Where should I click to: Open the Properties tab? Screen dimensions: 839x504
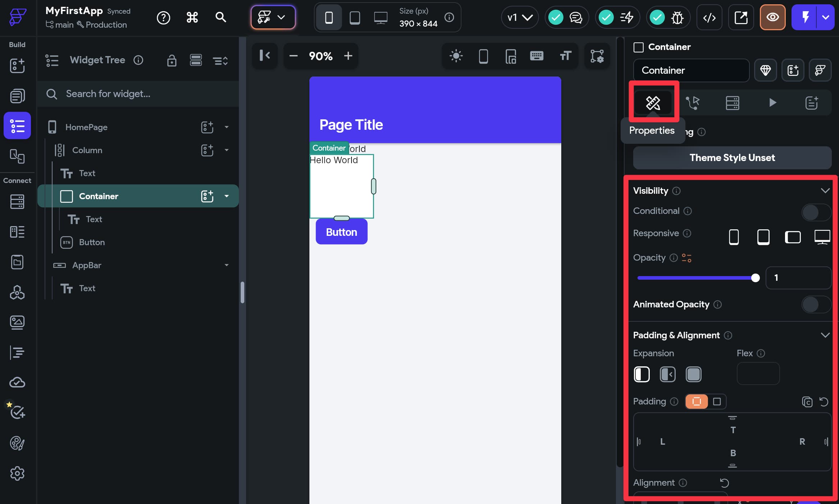click(653, 103)
